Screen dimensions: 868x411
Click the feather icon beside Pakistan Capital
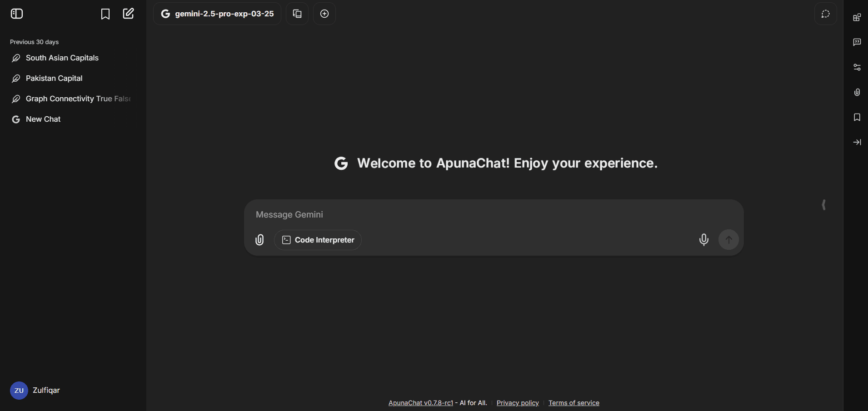16,79
